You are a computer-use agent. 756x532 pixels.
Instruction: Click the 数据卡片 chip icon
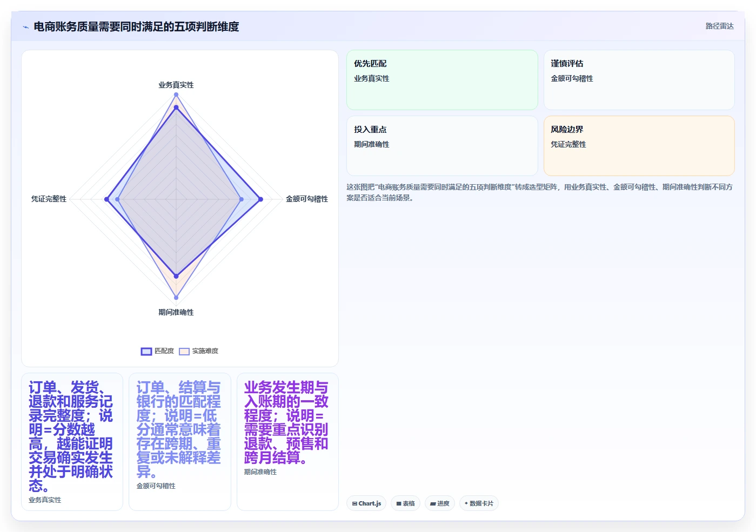[466, 503]
